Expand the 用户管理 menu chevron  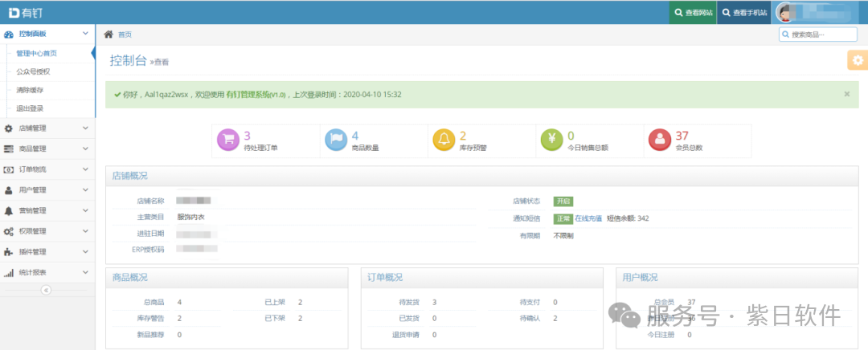tap(85, 190)
